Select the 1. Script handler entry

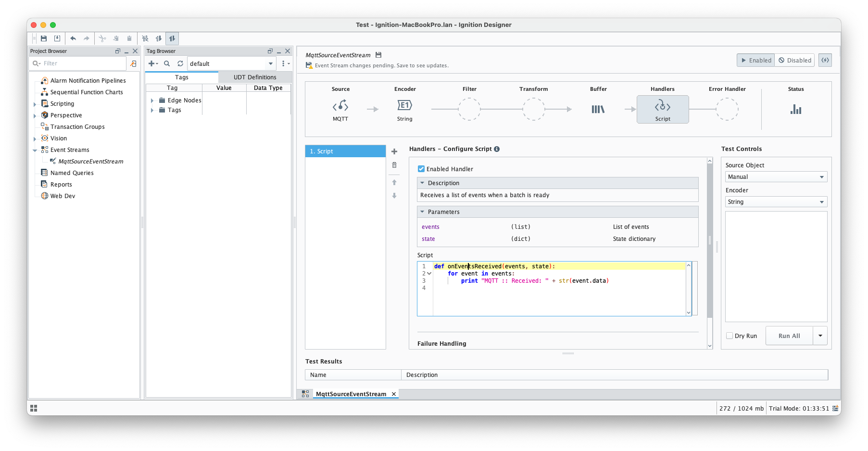345,151
